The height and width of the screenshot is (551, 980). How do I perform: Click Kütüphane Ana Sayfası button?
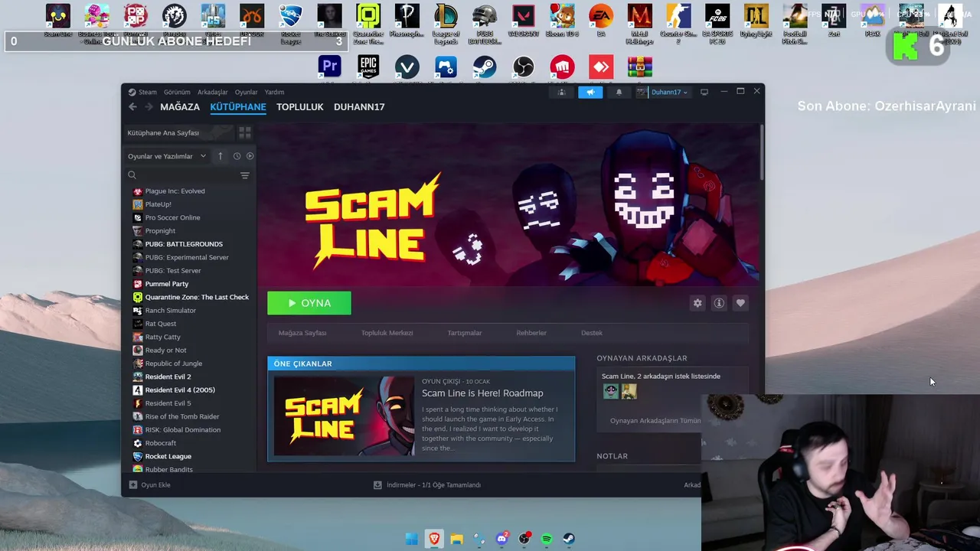[178, 132]
